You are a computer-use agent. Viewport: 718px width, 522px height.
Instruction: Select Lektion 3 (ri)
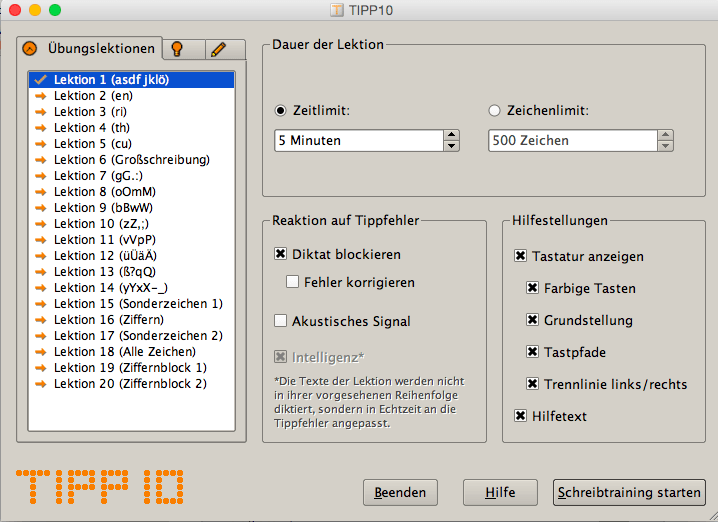point(131,112)
